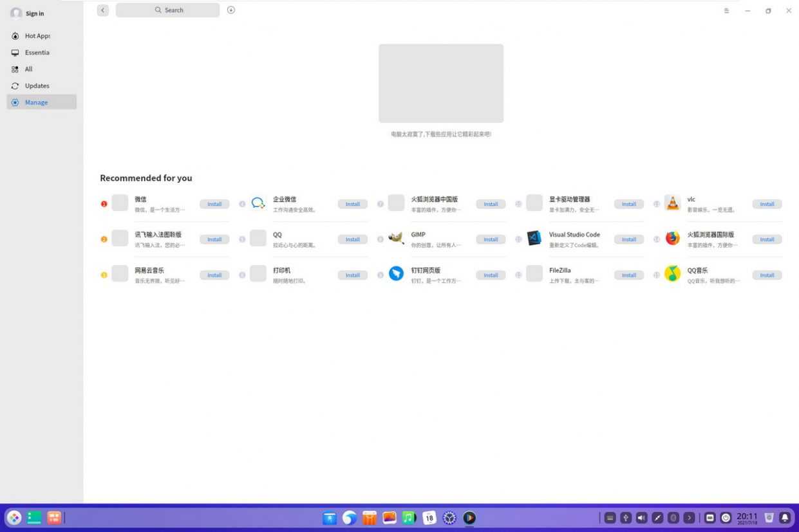Open the GIMP app icon
The image size is (799, 532).
coord(396,239)
